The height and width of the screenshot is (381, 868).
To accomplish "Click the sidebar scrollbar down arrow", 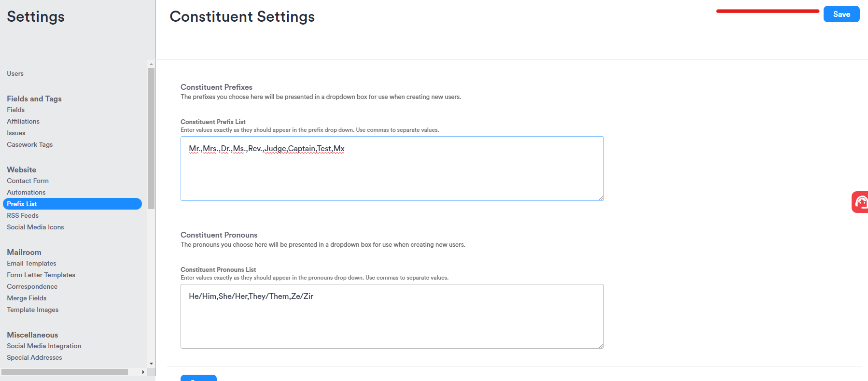I will 151,364.
